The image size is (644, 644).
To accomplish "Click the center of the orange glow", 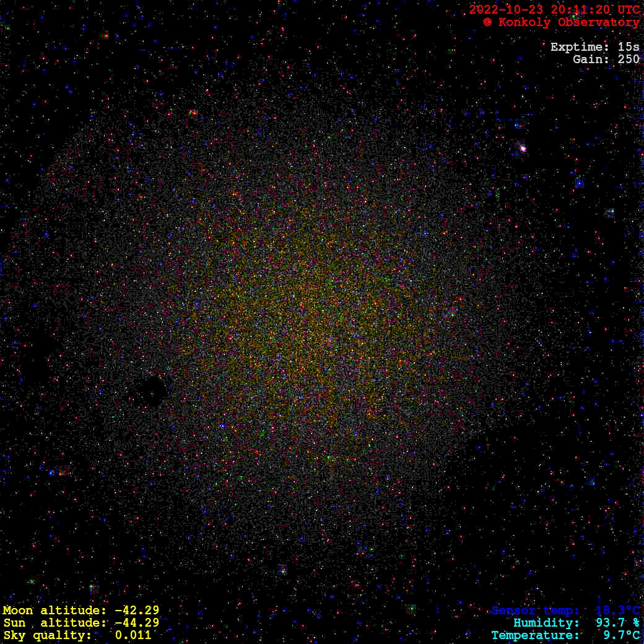I will pos(322,322).
